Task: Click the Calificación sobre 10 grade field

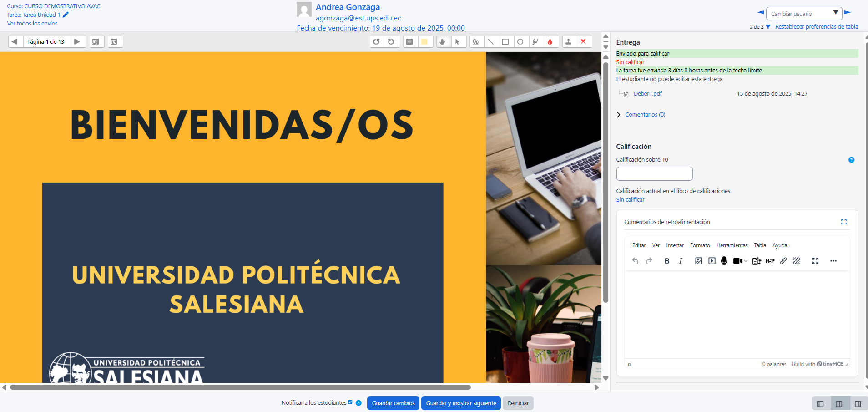Action: tap(654, 173)
